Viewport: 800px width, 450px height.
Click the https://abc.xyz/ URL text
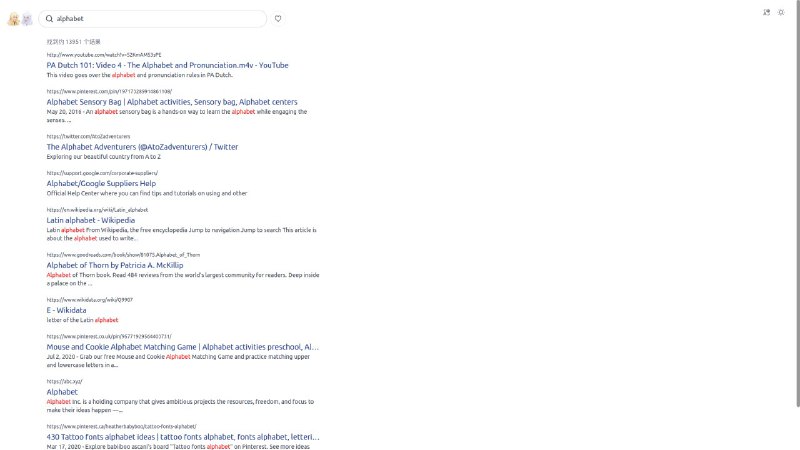coord(63,381)
